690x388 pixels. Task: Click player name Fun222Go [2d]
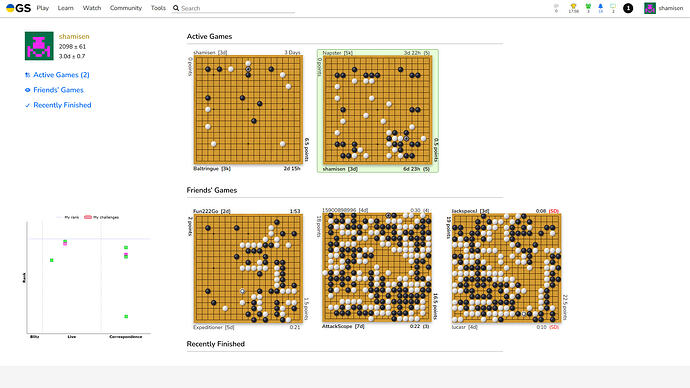point(212,211)
